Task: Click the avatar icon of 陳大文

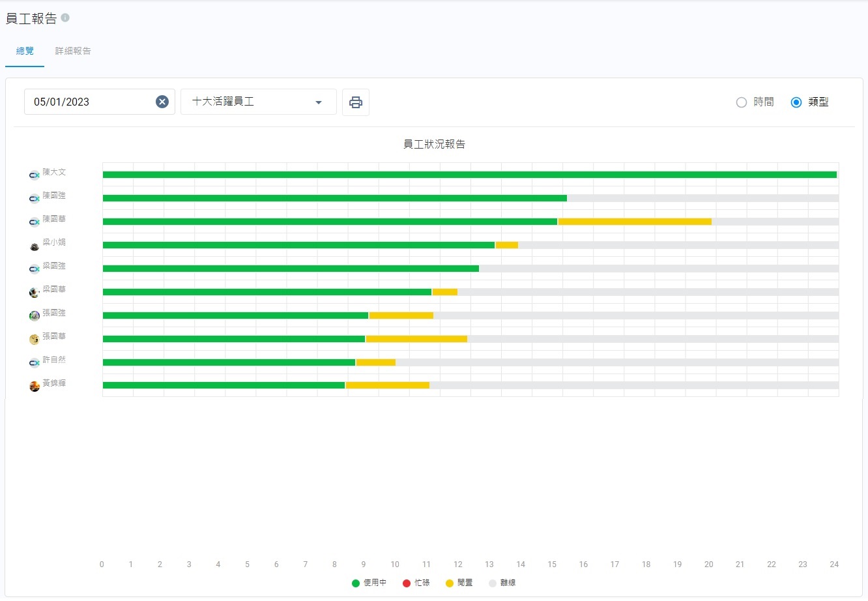Action: pyautogui.click(x=35, y=175)
